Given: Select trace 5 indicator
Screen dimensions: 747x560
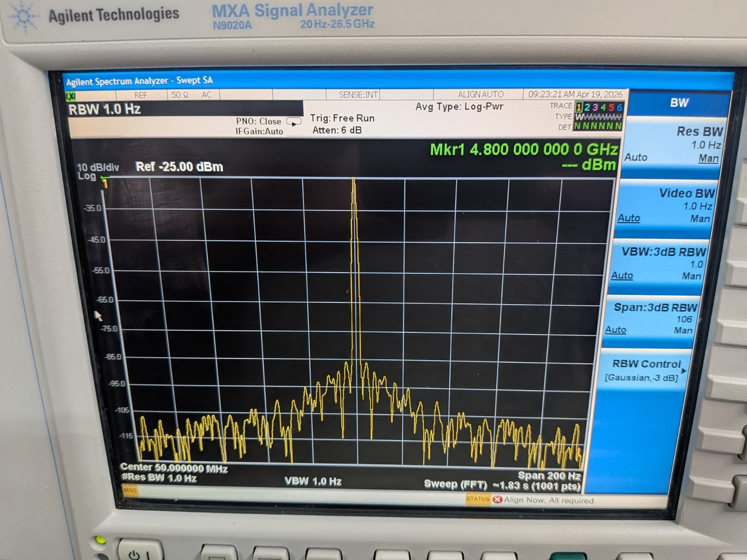Looking at the screenshot, I should point(611,107).
